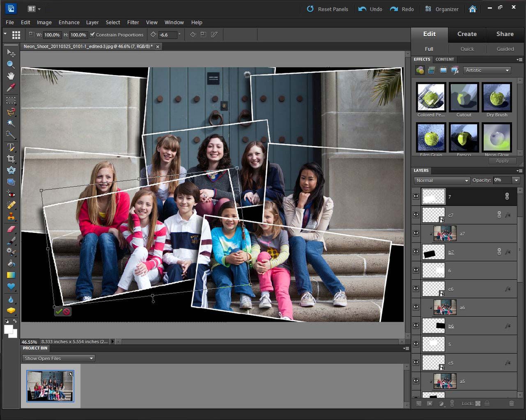Select the Magic Wand tool
The image size is (526, 420).
pyautogui.click(x=11, y=123)
